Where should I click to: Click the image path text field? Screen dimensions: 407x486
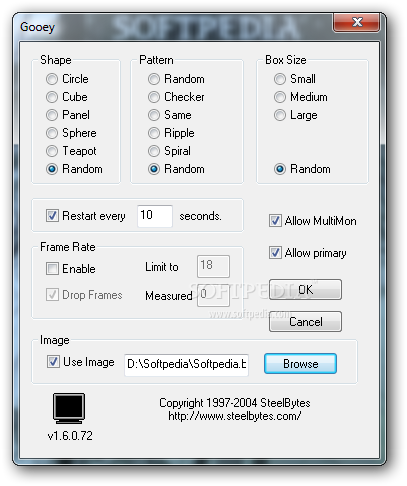(186, 365)
